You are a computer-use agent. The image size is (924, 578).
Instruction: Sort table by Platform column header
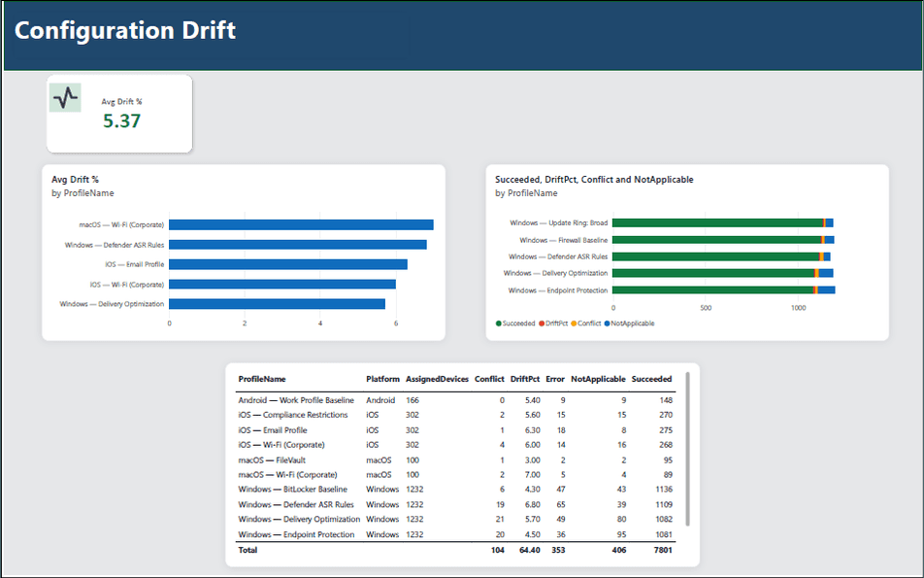pyautogui.click(x=382, y=379)
